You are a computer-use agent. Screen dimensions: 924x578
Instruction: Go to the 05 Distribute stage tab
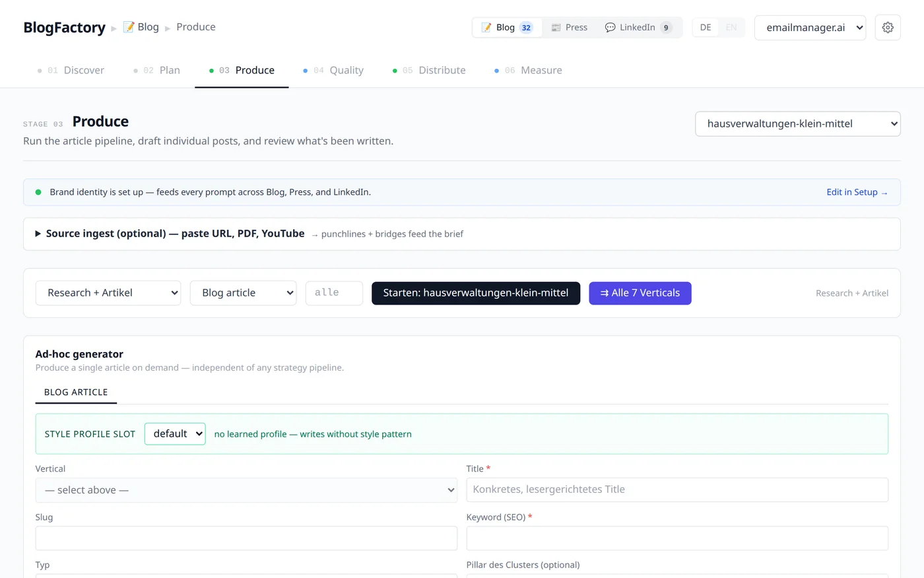[x=429, y=71]
